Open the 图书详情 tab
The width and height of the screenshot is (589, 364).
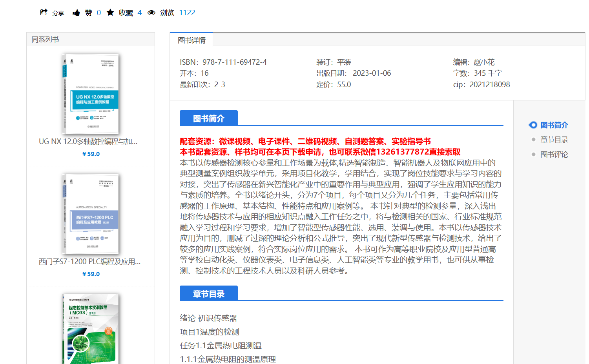point(191,40)
